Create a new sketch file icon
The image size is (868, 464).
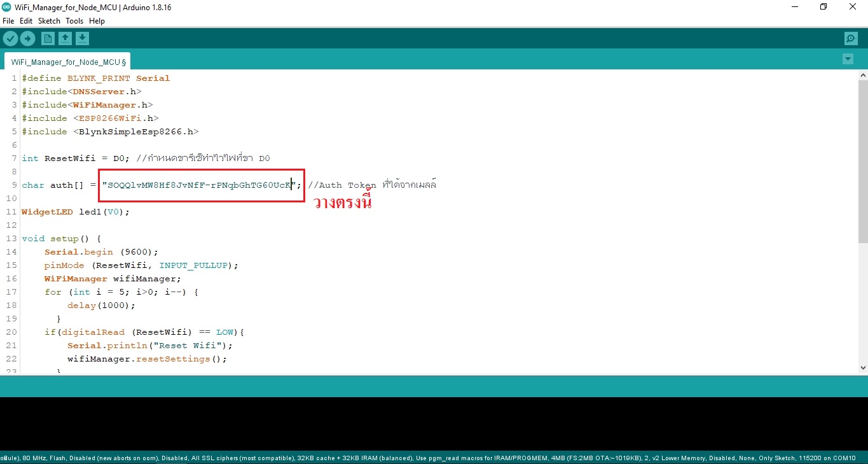pyautogui.click(x=48, y=39)
